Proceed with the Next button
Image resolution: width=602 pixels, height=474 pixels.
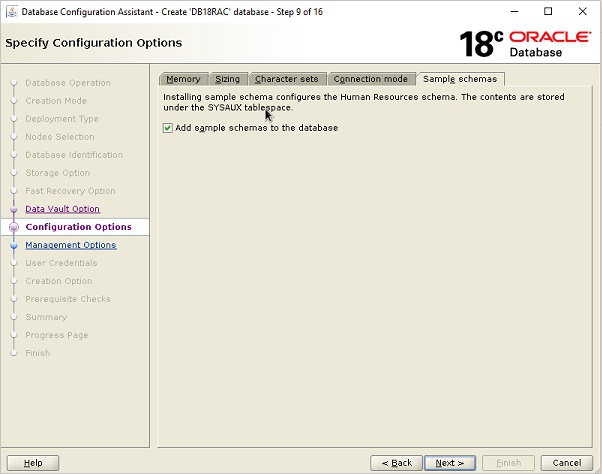pyautogui.click(x=450, y=463)
